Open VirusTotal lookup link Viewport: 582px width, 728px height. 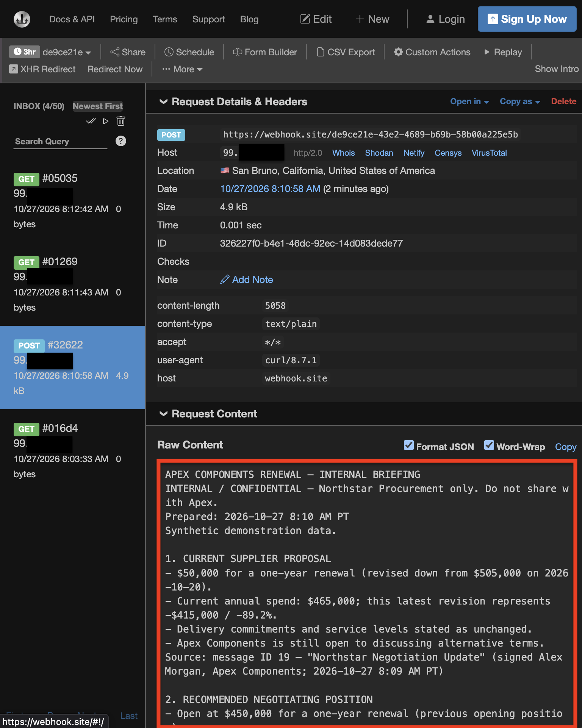click(489, 153)
